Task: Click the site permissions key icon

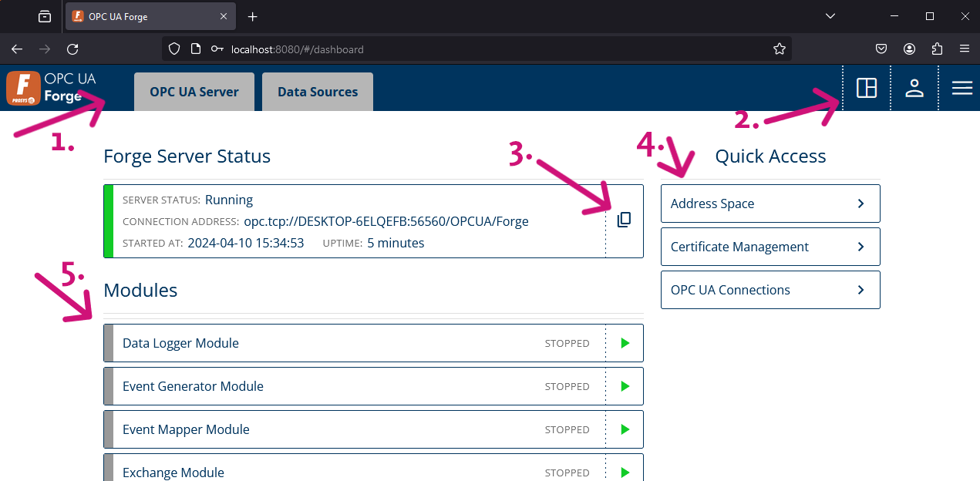Action: pyautogui.click(x=217, y=49)
